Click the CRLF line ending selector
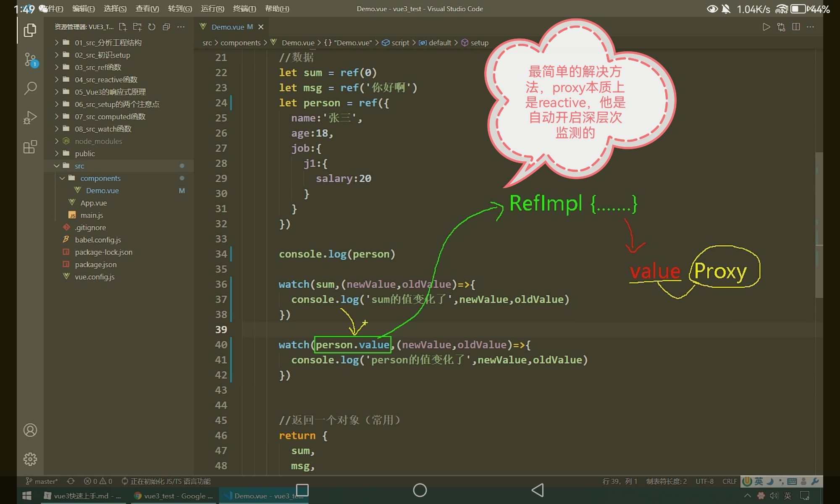840x504 pixels. [730, 481]
